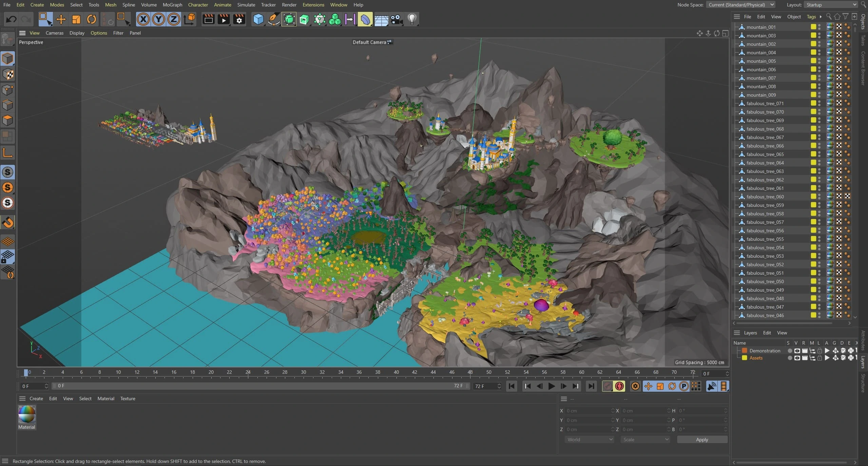Select the Material thumbnail
This screenshot has height=466, width=868.
[26, 414]
